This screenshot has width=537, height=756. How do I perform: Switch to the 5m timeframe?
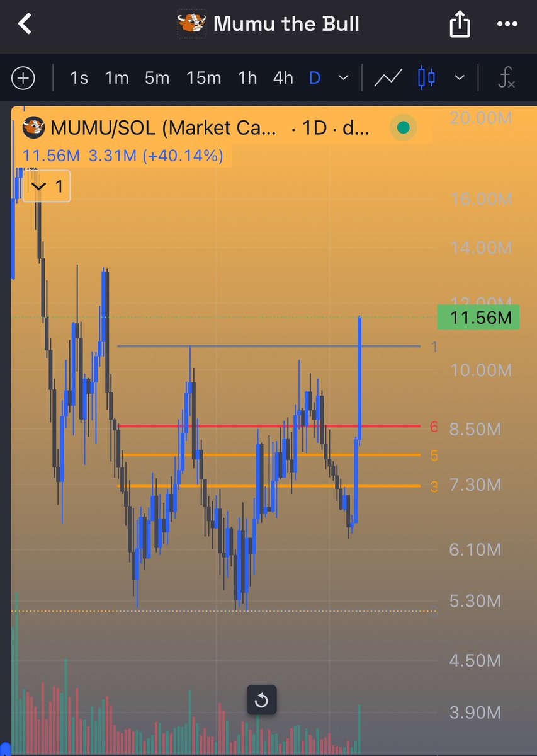point(157,78)
